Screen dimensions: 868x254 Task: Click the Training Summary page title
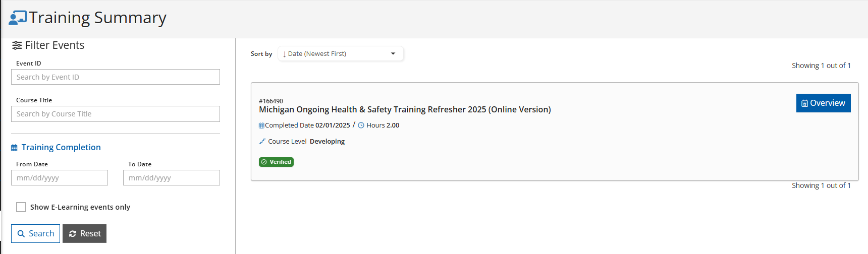tap(97, 18)
